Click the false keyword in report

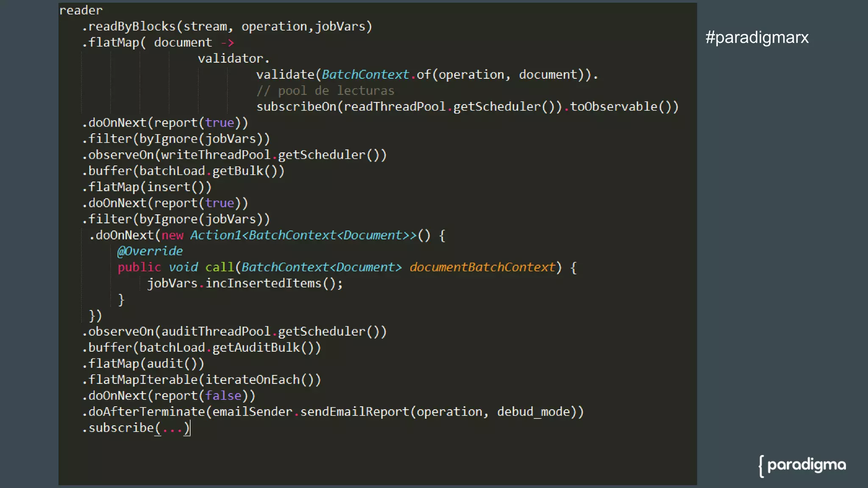click(223, 396)
